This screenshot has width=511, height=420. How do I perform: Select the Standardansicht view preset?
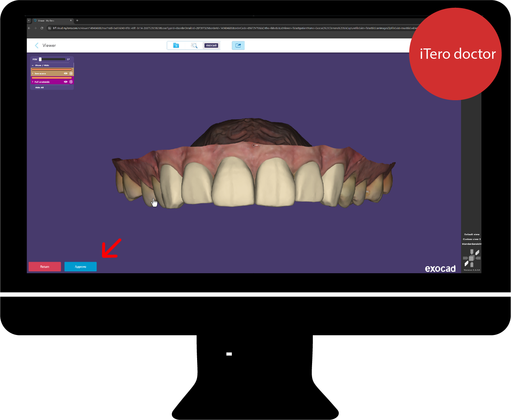(472, 244)
